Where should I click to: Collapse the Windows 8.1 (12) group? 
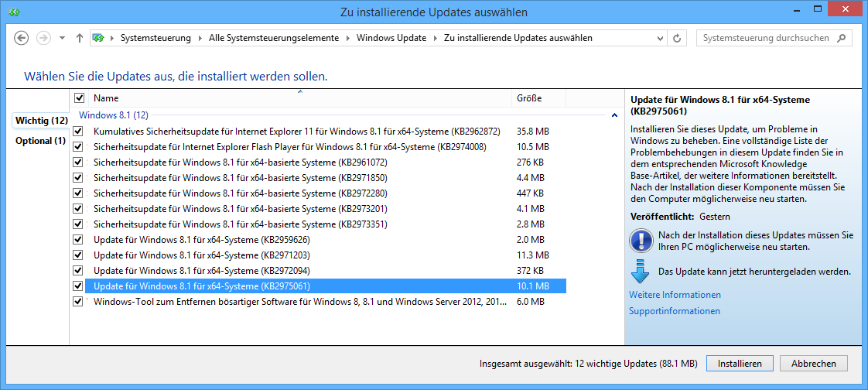click(x=614, y=115)
